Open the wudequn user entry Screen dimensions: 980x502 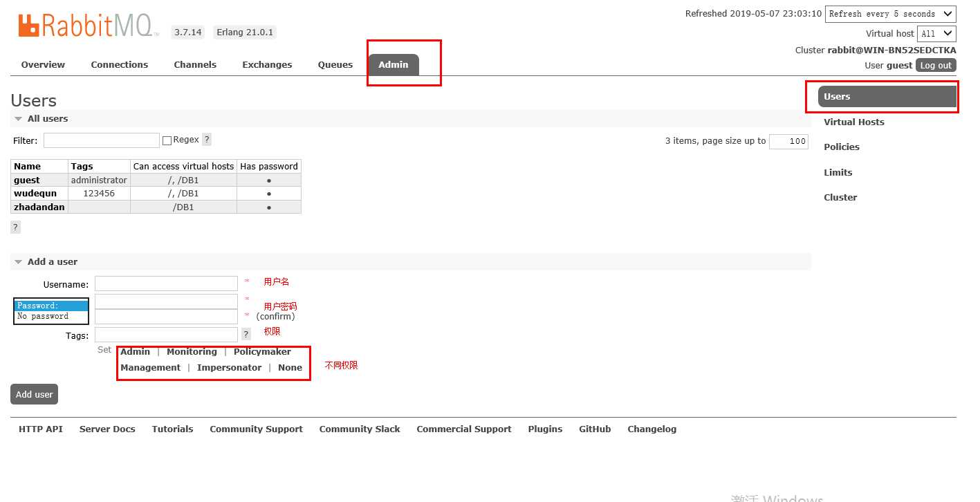coord(35,194)
